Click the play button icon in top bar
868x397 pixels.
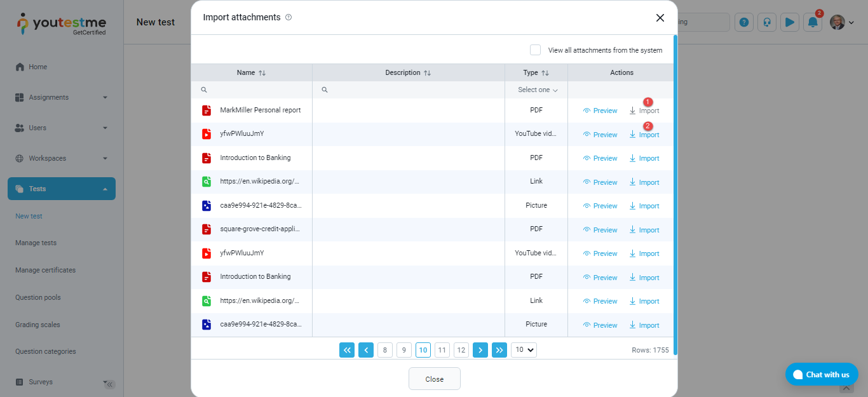pyautogui.click(x=789, y=22)
